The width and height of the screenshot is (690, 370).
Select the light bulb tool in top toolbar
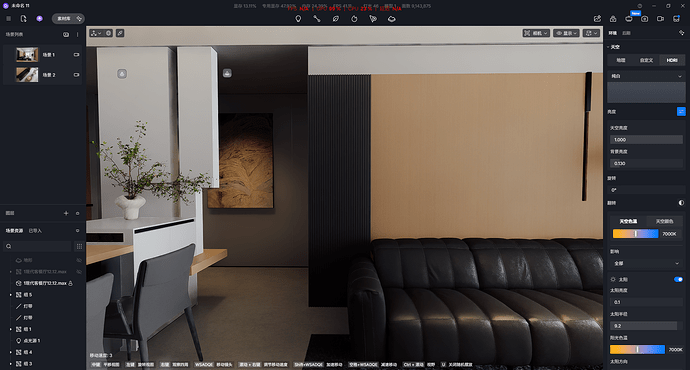click(298, 18)
